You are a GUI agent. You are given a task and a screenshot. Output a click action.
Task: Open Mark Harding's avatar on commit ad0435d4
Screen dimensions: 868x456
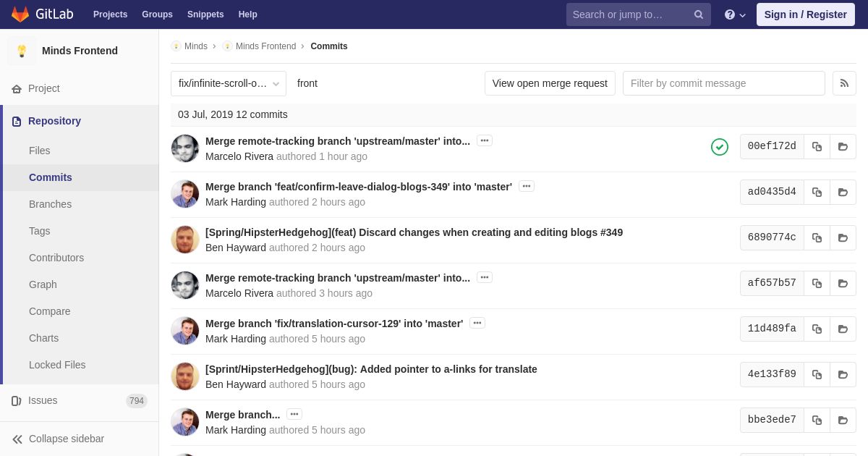pyautogui.click(x=185, y=194)
